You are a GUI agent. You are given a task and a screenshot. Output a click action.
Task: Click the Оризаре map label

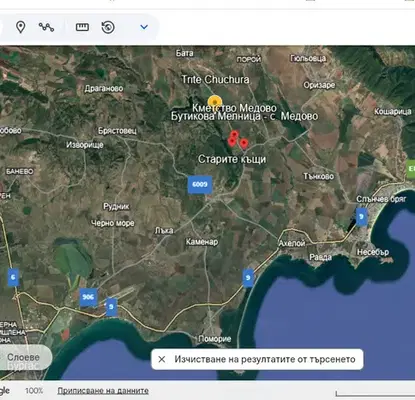(319, 85)
